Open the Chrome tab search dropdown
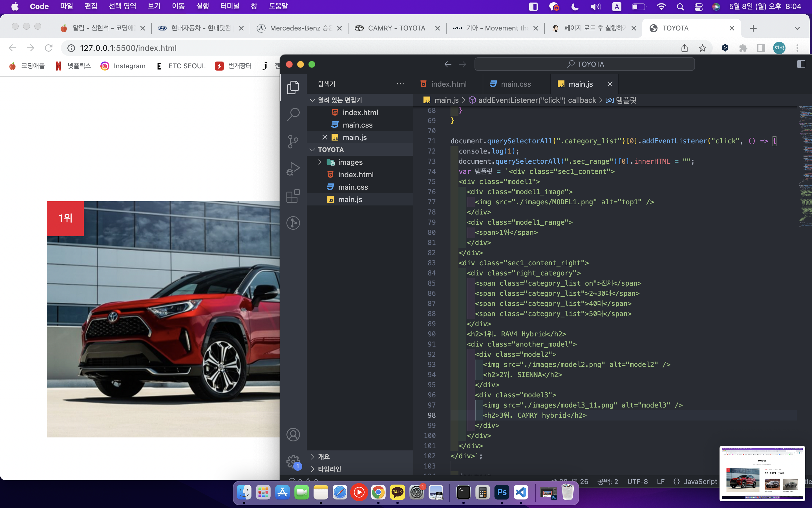The height and width of the screenshot is (508, 812). (797, 28)
